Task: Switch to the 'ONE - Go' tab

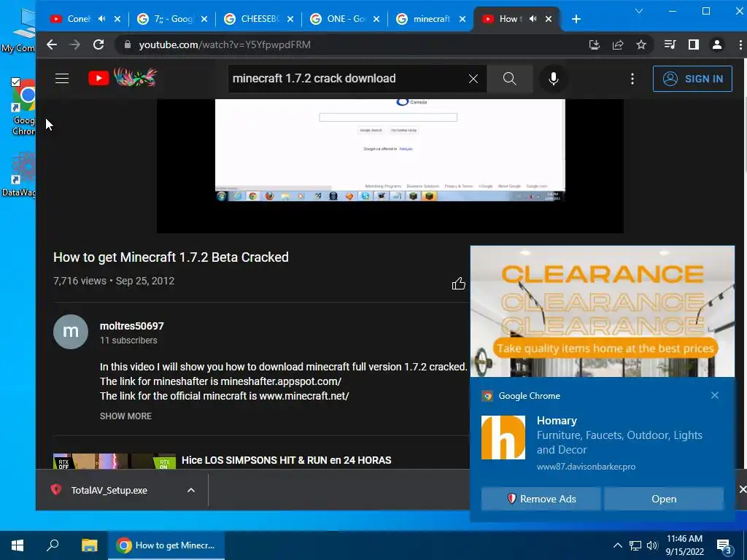Action: (x=346, y=19)
